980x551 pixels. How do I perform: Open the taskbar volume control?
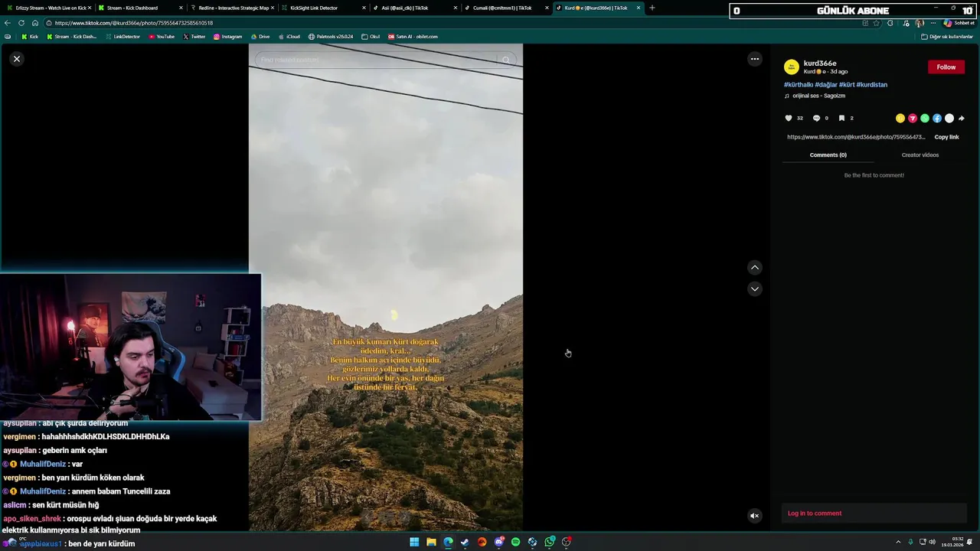[932, 542]
